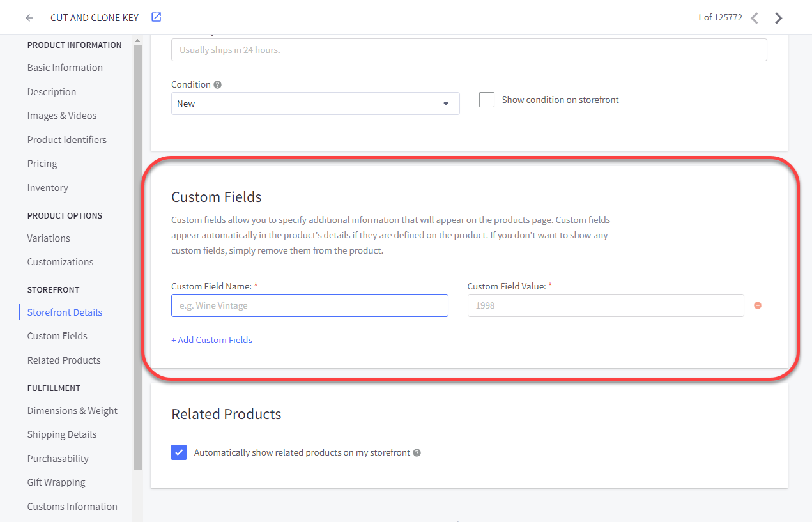Open Images & Videos section

pyautogui.click(x=62, y=116)
